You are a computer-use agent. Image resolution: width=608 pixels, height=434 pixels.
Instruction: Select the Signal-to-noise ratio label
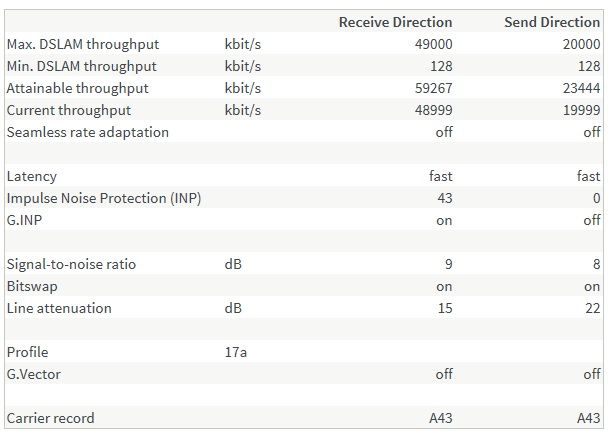point(71,264)
